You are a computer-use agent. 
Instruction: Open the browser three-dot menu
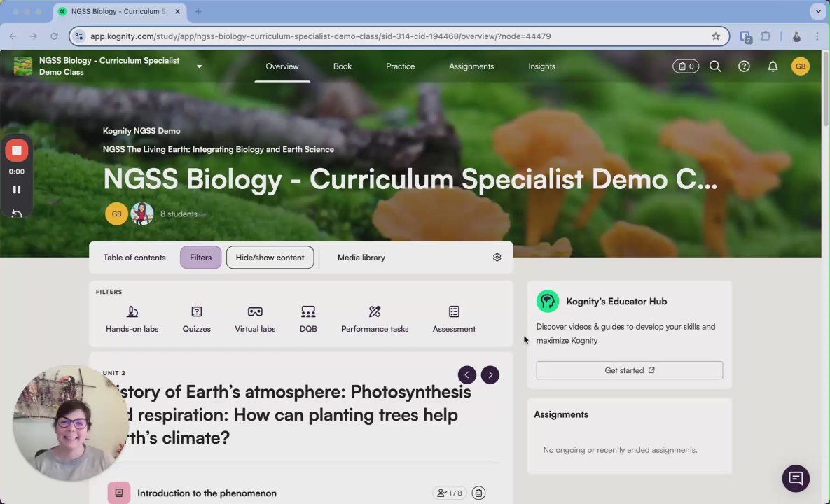(817, 36)
